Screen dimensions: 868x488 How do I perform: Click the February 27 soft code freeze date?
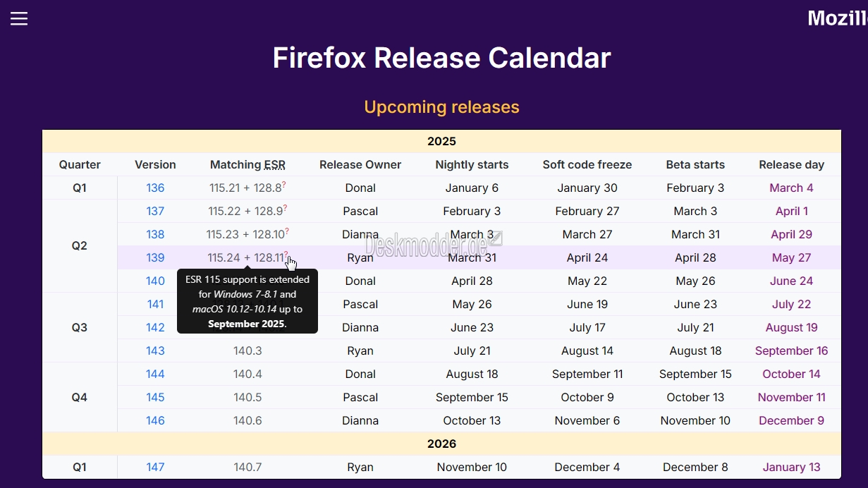(x=587, y=211)
